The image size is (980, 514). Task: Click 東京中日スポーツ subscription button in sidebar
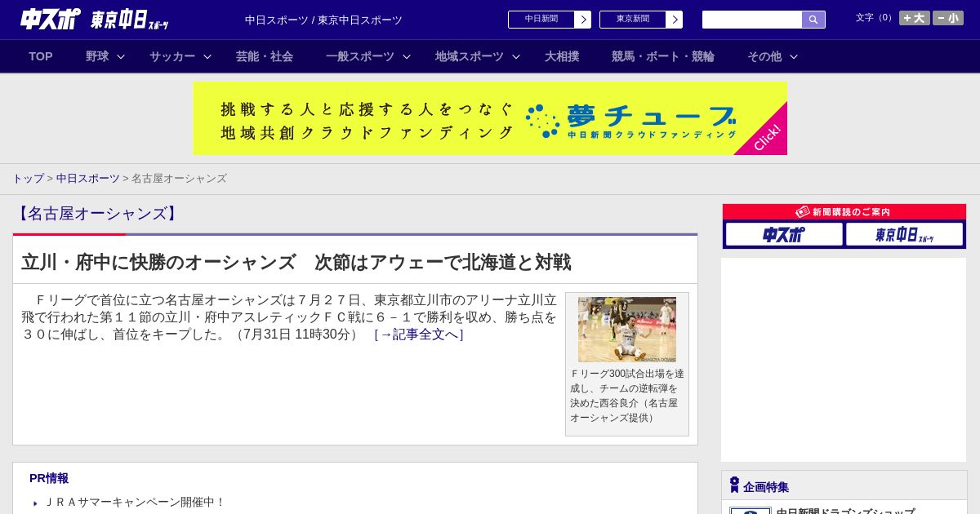(x=904, y=234)
